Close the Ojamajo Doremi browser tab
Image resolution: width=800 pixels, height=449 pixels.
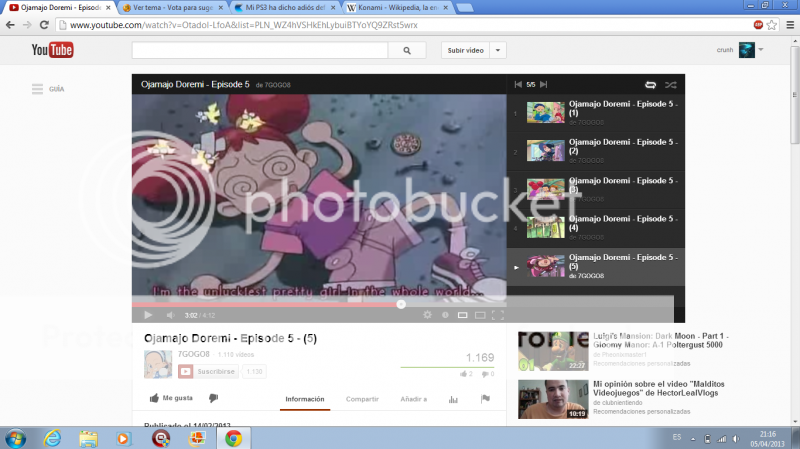(108, 8)
